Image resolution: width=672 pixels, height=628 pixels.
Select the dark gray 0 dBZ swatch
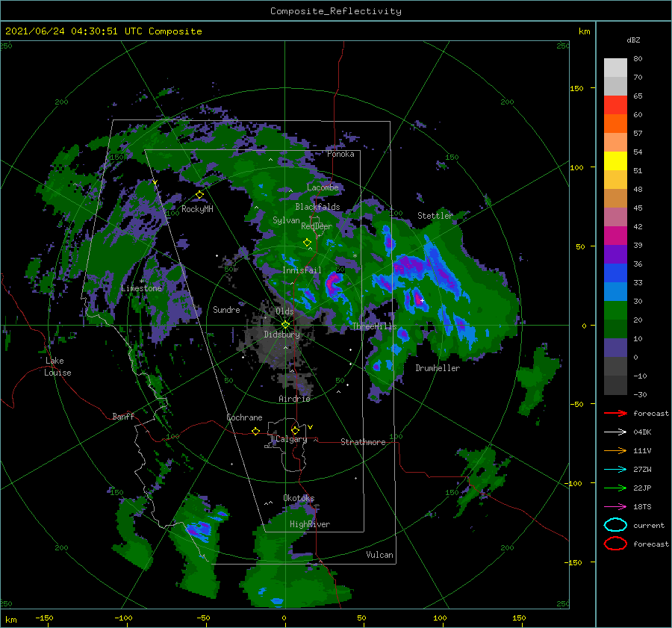click(x=615, y=367)
